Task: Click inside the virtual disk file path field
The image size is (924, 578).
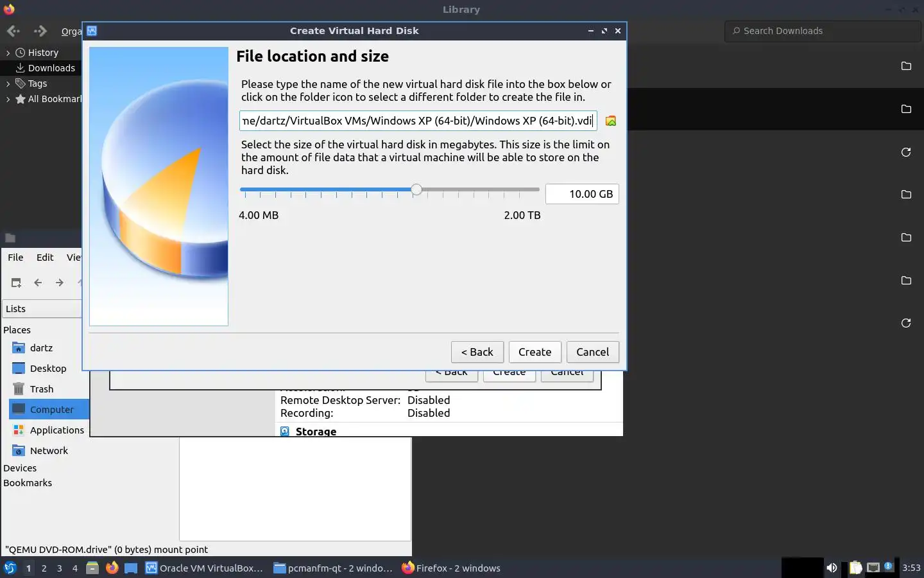Action: click(418, 121)
